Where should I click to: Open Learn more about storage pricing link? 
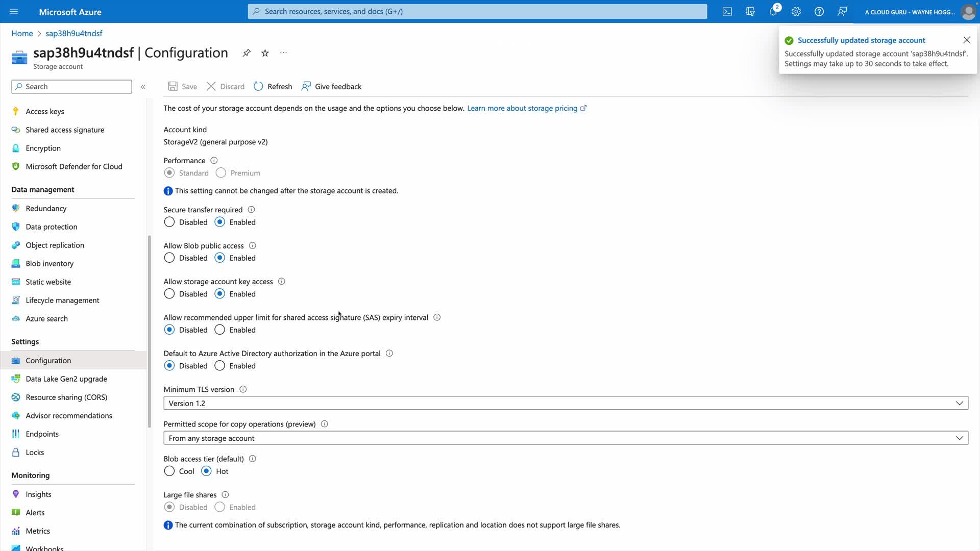(x=522, y=108)
